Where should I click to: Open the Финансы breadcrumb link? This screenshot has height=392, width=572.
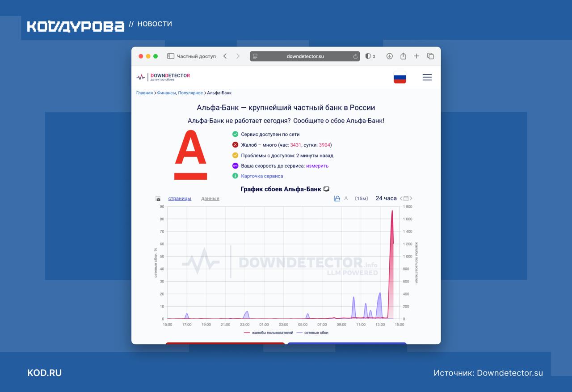coord(166,93)
